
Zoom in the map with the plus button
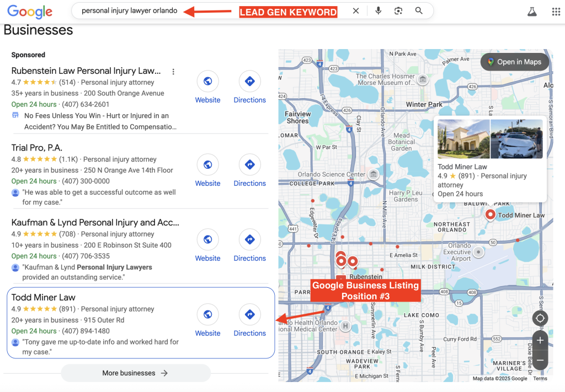[x=540, y=340]
